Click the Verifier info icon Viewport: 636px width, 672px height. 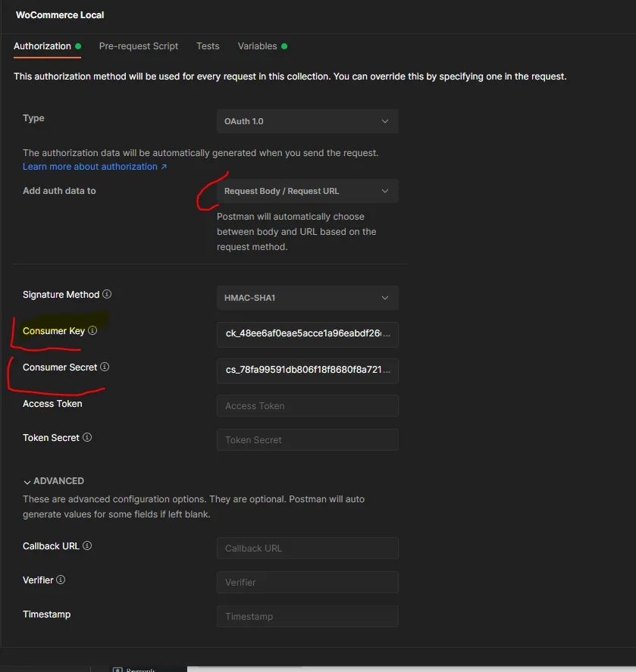pos(61,580)
